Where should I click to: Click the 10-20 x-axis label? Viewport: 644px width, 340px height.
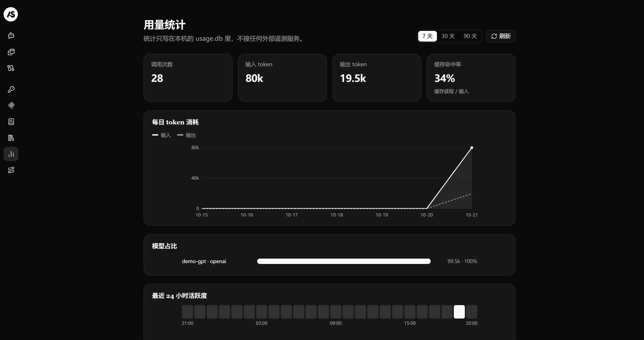(x=426, y=215)
